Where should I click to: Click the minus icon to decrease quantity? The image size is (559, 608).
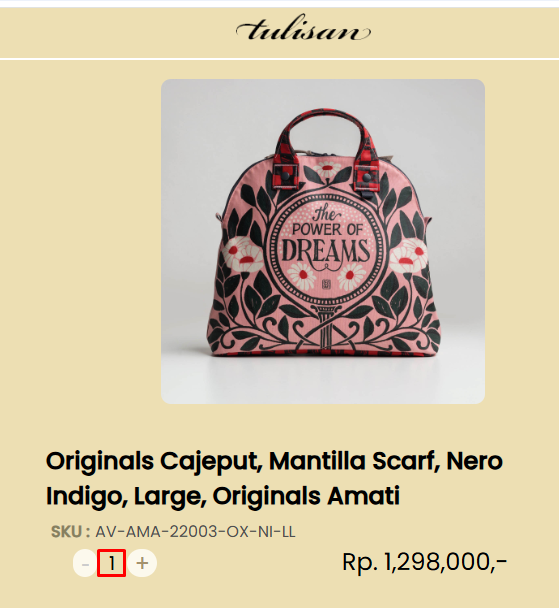(85, 563)
